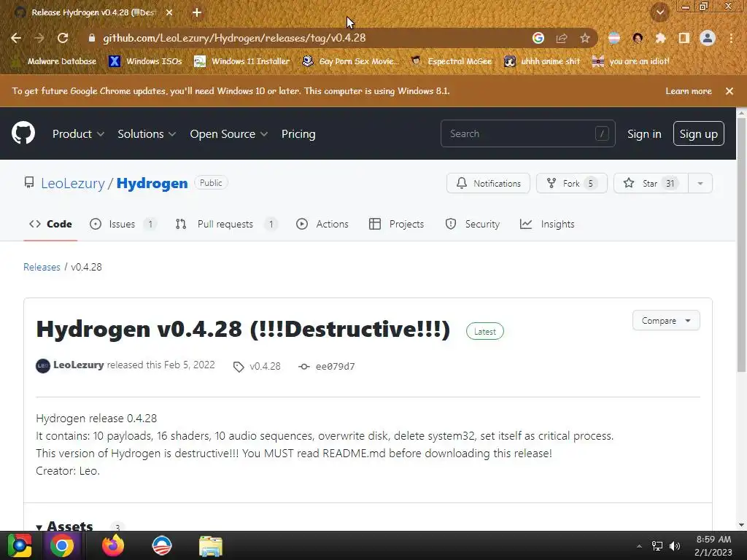Image resolution: width=747 pixels, height=560 pixels.
Task: Open the star lists dropdown arrow
Action: pyautogui.click(x=700, y=183)
